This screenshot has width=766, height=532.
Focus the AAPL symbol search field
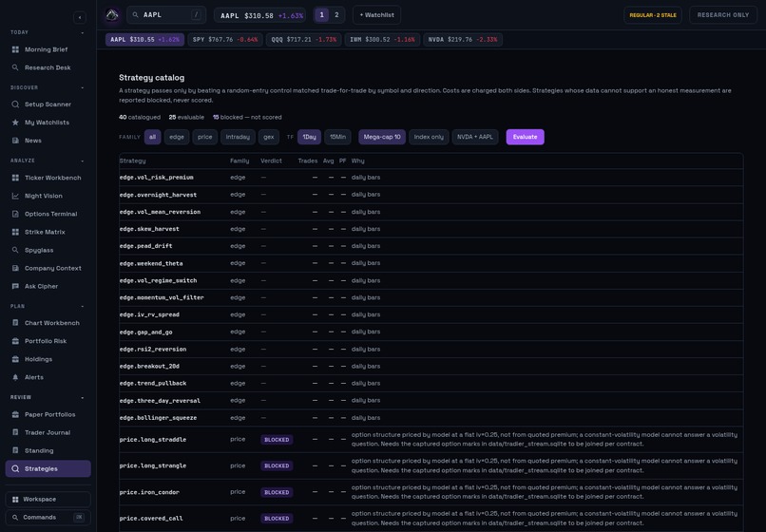tap(166, 15)
